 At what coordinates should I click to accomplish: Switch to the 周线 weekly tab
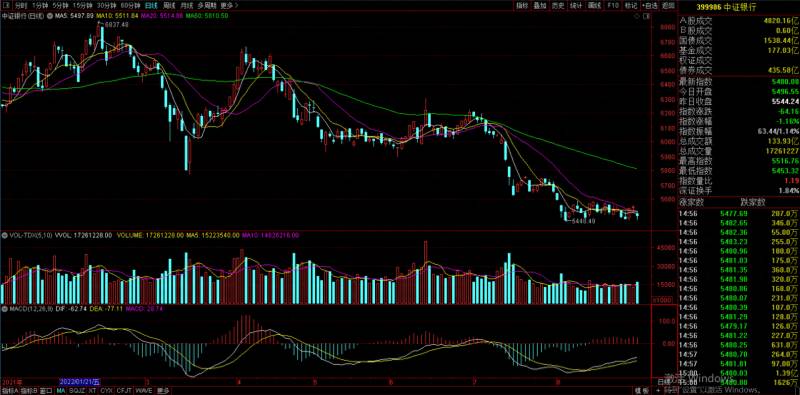(169, 6)
